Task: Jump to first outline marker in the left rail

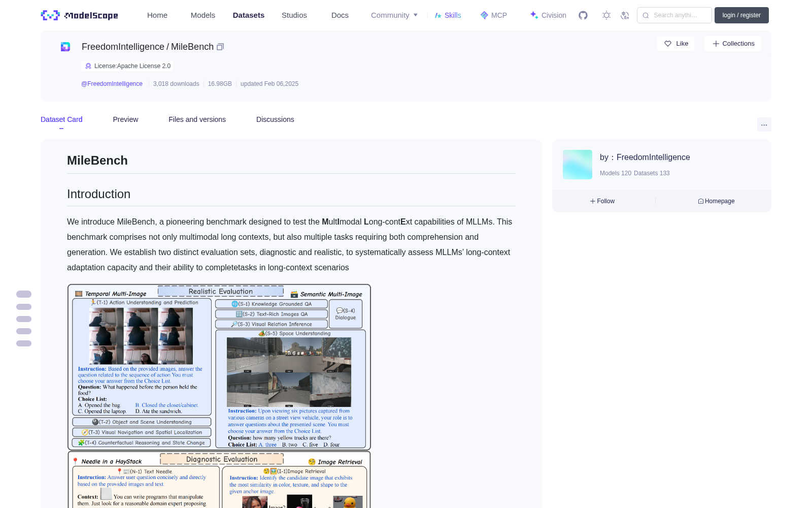Action: (x=24, y=294)
